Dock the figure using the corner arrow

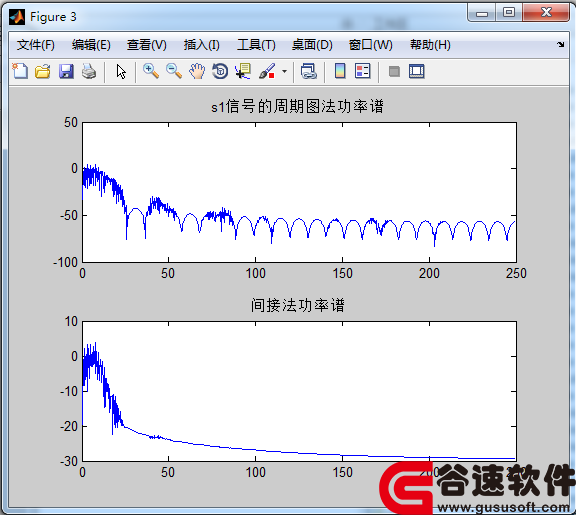tap(560, 44)
